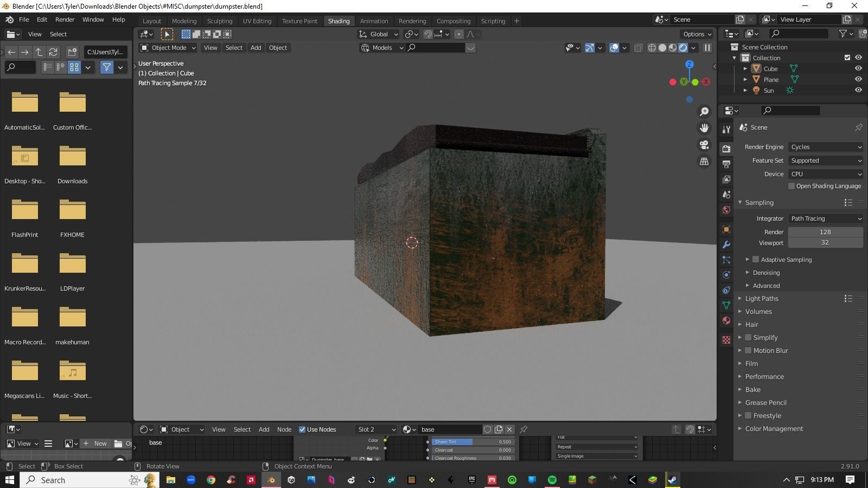Expand the Color Management panel

pos(774,429)
